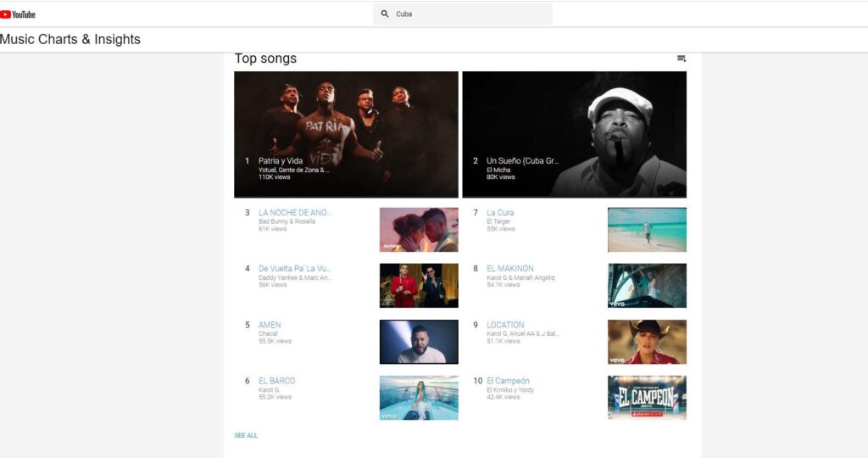Select the AMEN song title
The height and width of the screenshot is (458, 868).
coord(270,325)
